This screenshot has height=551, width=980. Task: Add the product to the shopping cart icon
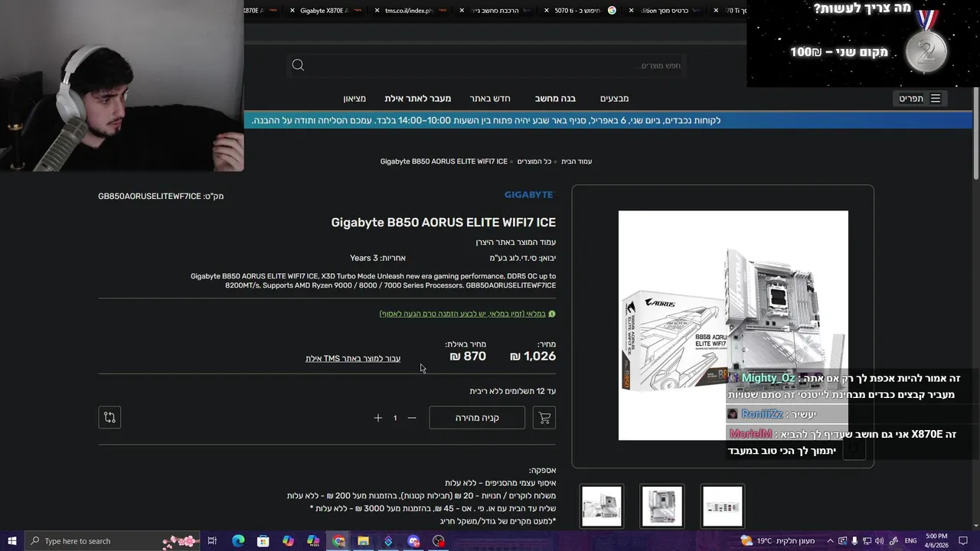[544, 418]
